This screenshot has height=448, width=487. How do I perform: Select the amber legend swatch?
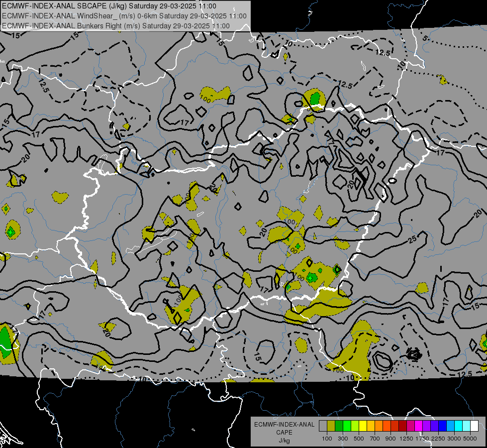tap(371, 426)
